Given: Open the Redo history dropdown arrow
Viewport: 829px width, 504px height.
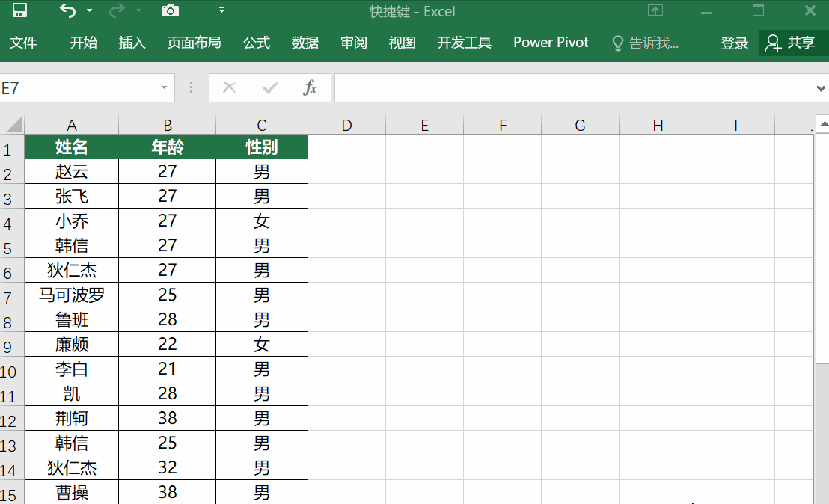Looking at the screenshot, I should click(138, 10).
